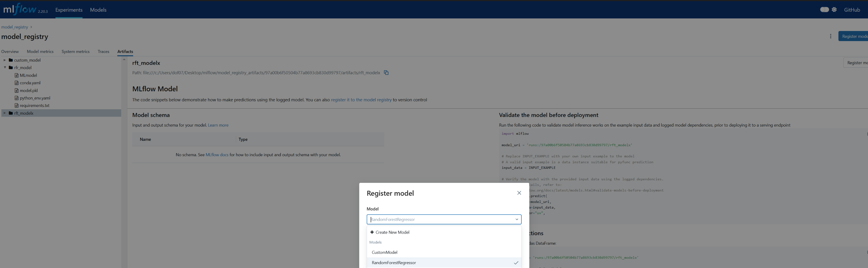Open the Experiments tab in header
This screenshot has width=868, height=268.
pos(69,10)
